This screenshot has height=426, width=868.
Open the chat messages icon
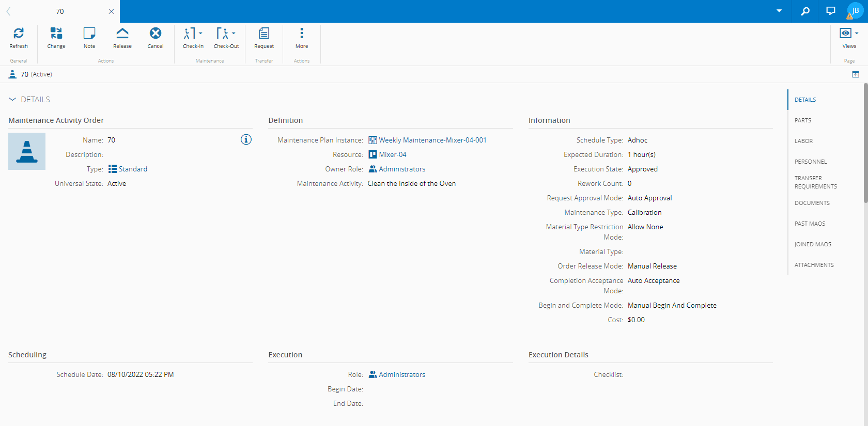(831, 11)
